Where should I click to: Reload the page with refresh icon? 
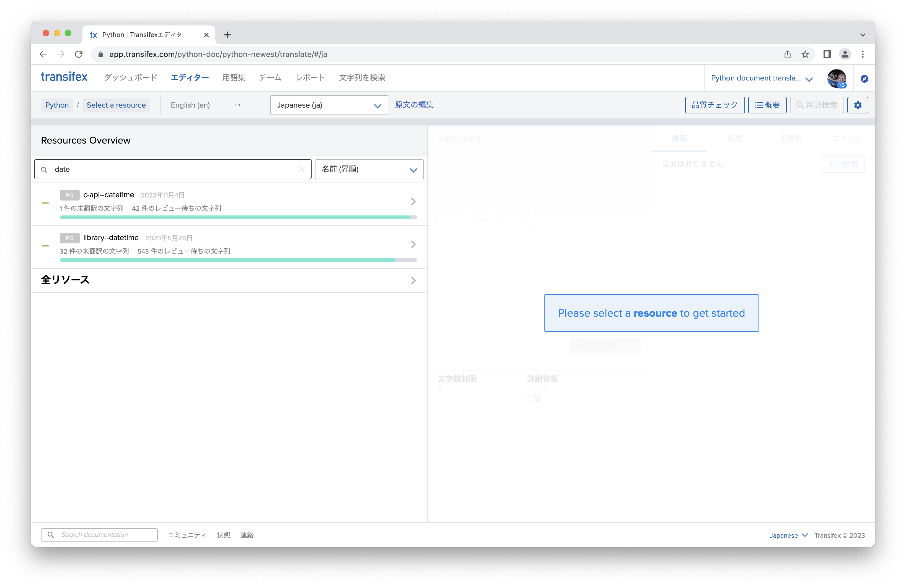79,54
